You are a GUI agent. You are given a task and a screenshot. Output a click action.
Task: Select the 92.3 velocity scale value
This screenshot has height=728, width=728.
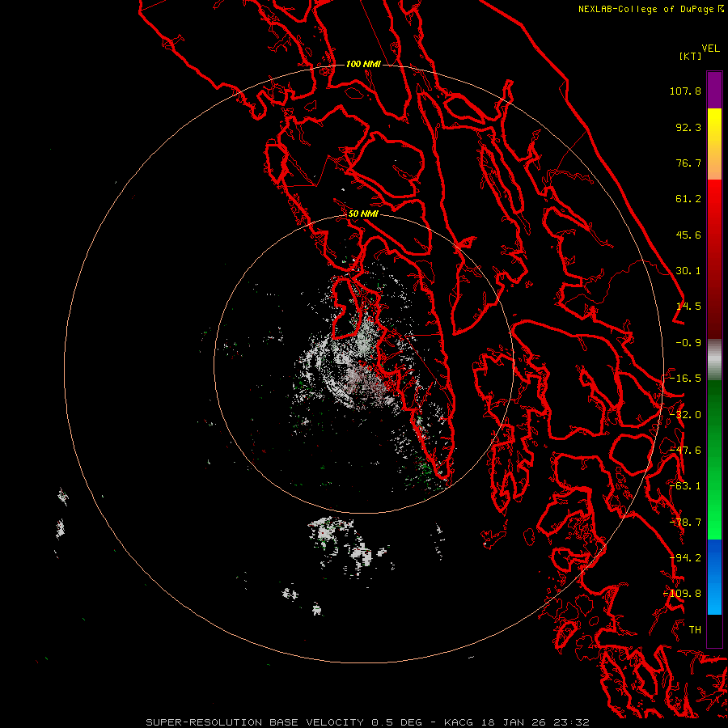tap(688, 127)
